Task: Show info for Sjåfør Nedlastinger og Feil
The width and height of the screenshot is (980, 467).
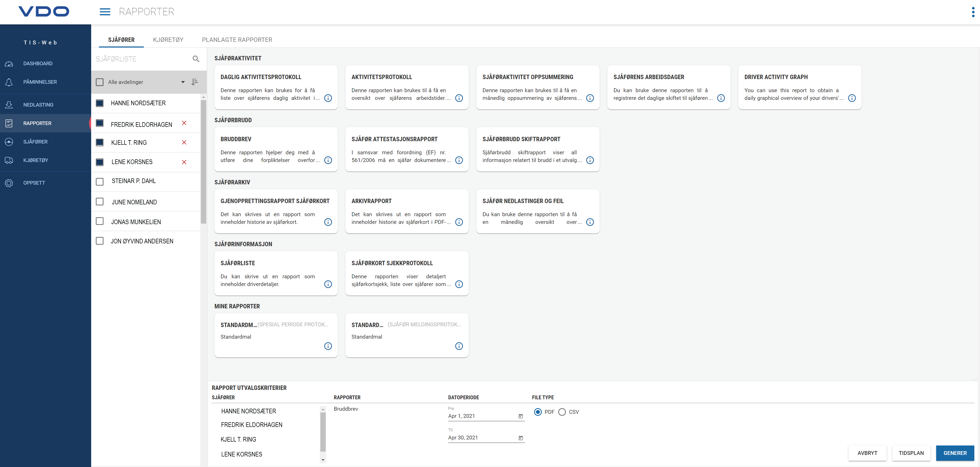Action: [x=590, y=222]
